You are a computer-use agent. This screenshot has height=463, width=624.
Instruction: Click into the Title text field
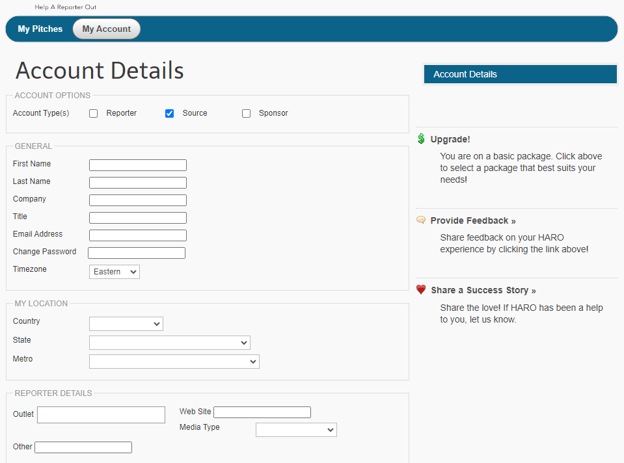[x=138, y=218]
